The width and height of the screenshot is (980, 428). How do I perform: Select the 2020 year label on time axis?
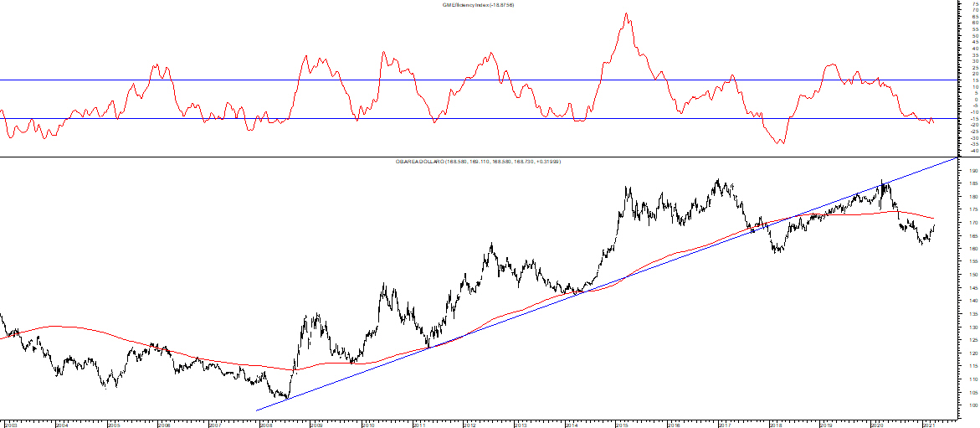click(878, 425)
